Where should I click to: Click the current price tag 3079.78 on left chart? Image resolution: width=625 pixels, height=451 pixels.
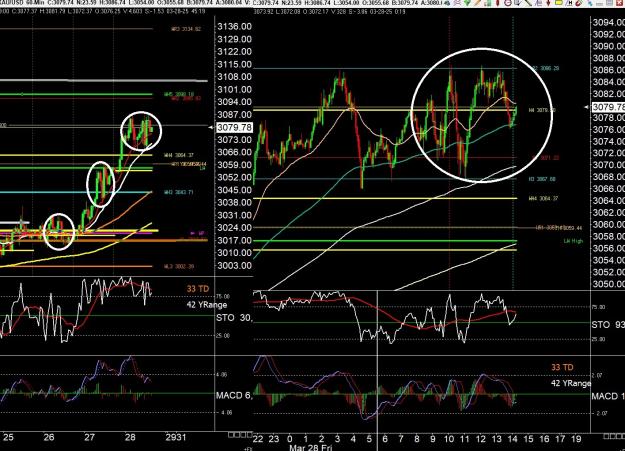pos(234,127)
